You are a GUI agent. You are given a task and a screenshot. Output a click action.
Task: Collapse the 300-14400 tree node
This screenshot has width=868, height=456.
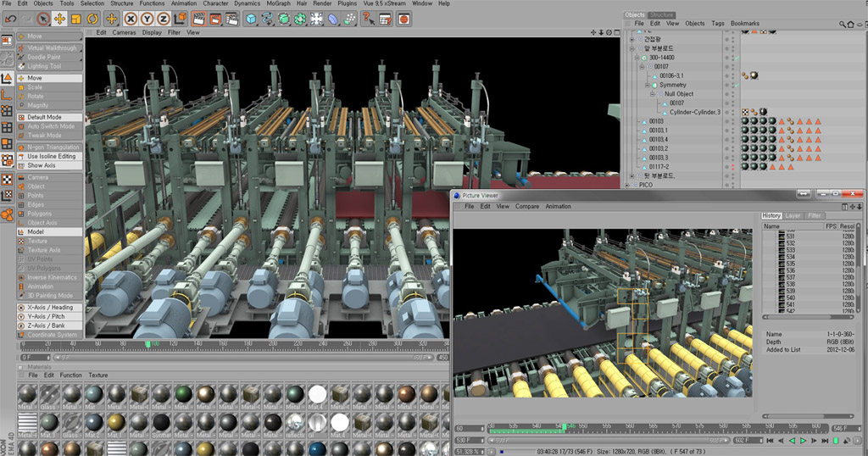point(637,58)
